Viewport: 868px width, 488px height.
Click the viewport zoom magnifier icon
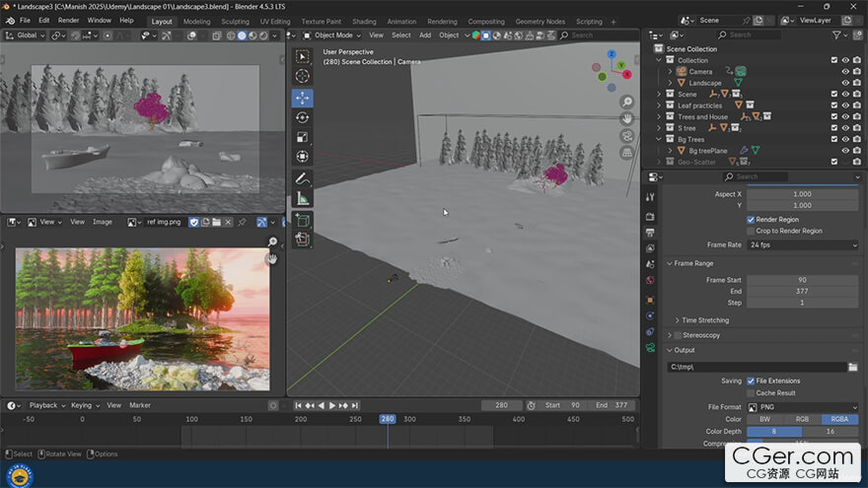coord(626,103)
